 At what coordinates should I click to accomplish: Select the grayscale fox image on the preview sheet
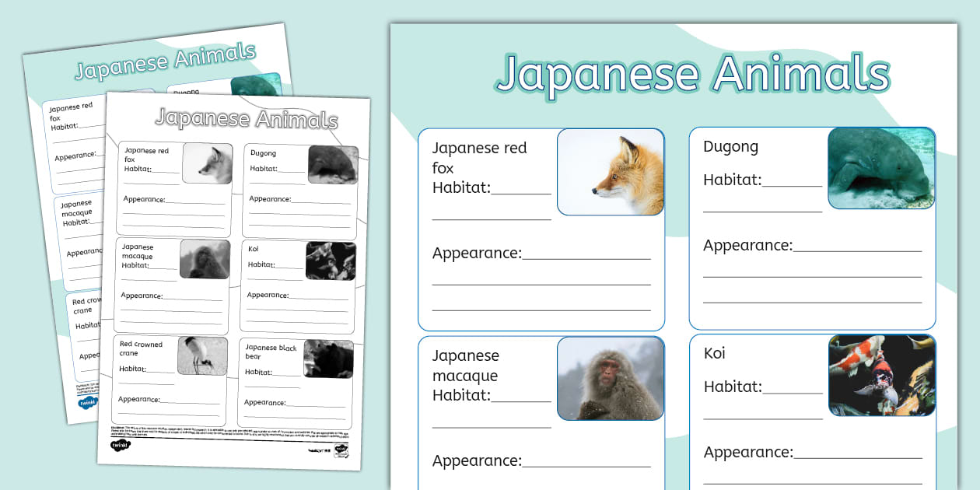tap(208, 163)
